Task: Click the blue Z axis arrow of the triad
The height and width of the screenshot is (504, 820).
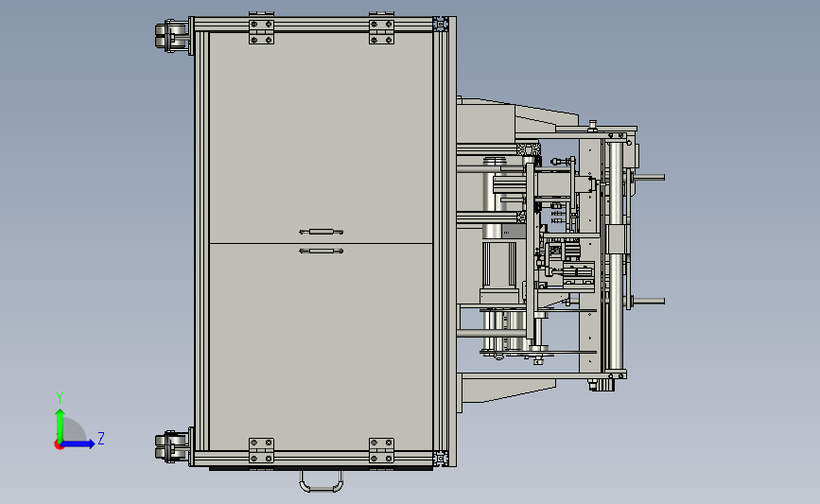Action: (79, 444)
